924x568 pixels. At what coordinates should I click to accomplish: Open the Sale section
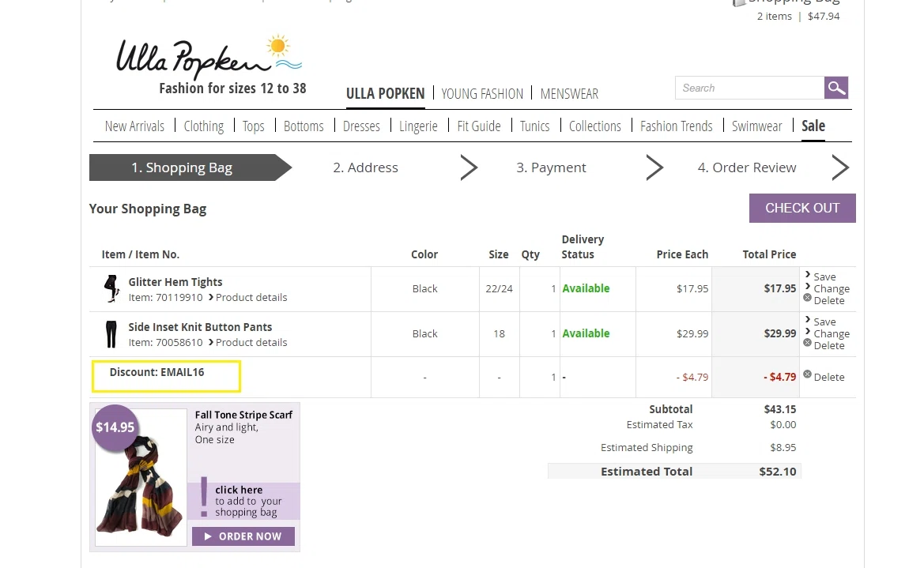click(x=813, y=126)
